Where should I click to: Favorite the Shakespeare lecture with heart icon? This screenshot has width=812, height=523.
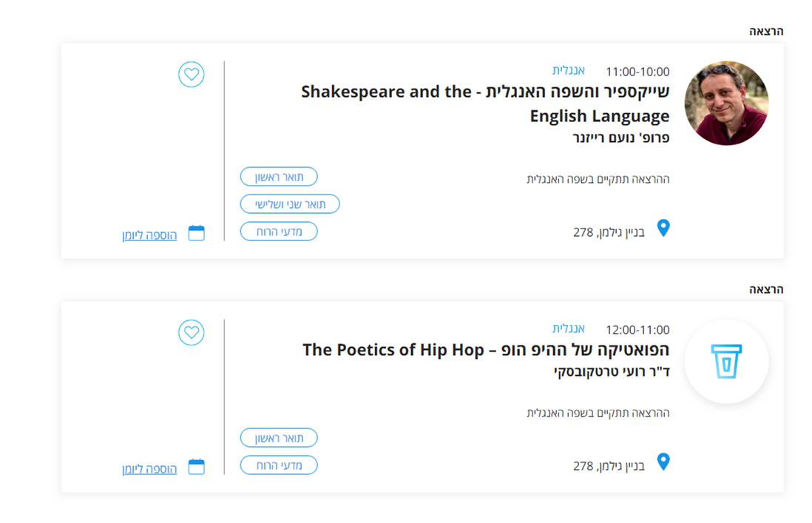coord(191,75)
